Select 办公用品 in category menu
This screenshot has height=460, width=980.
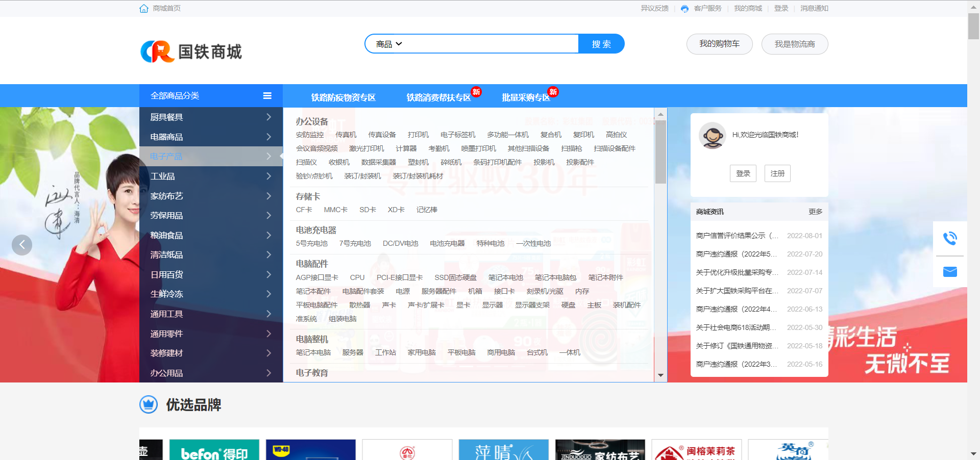point(211,373)
